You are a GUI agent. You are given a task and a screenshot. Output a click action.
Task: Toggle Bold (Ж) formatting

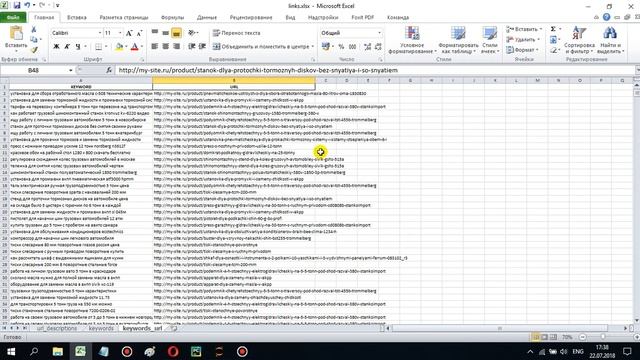click(x=56, y=47)
